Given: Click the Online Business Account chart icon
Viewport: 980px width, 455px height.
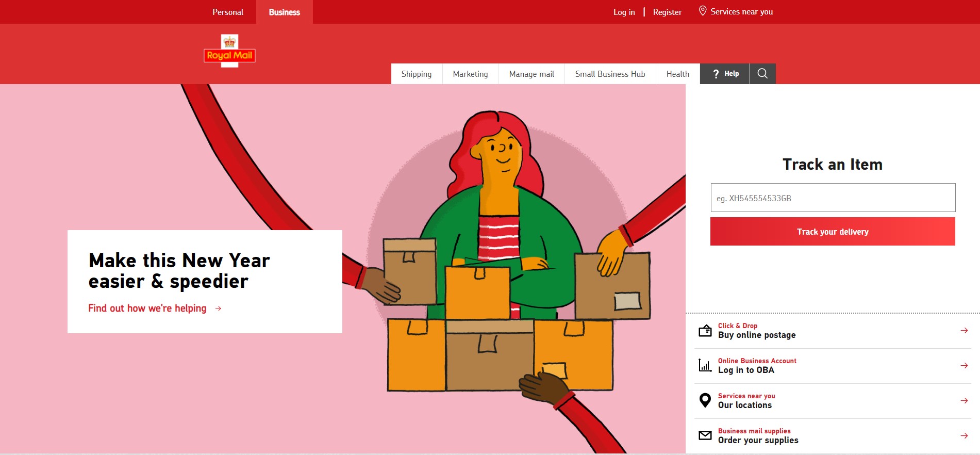Looking at the screenshot, I should pyautogui.click(x=705, y=365).
